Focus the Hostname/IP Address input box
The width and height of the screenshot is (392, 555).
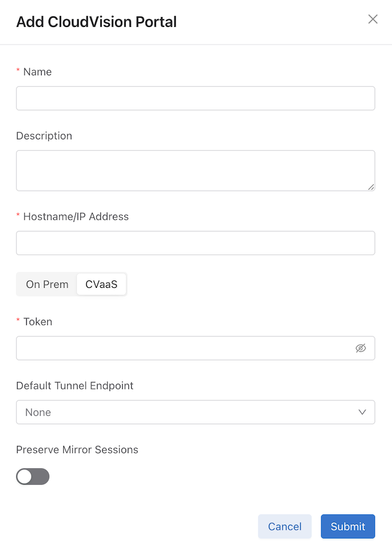coord(195,243)
